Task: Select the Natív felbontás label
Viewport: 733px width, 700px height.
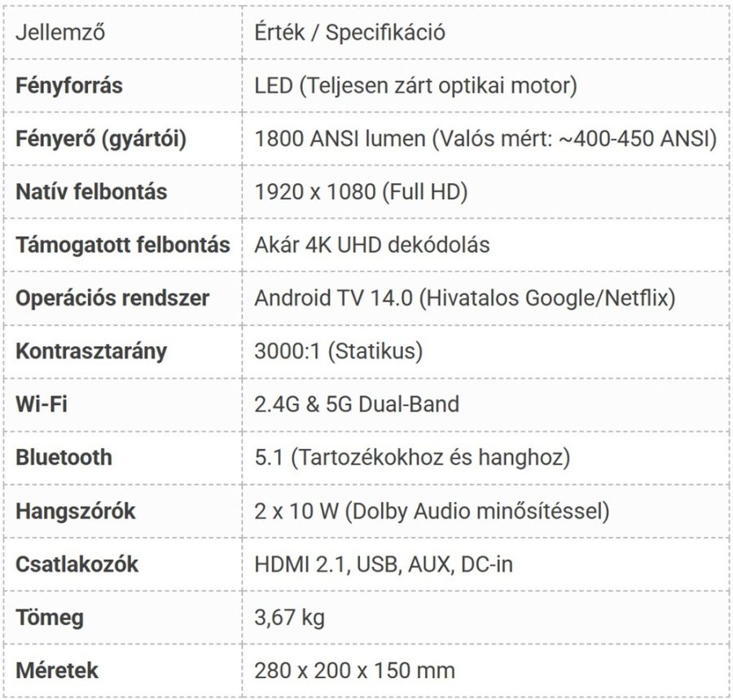Action: pos(91,192)
